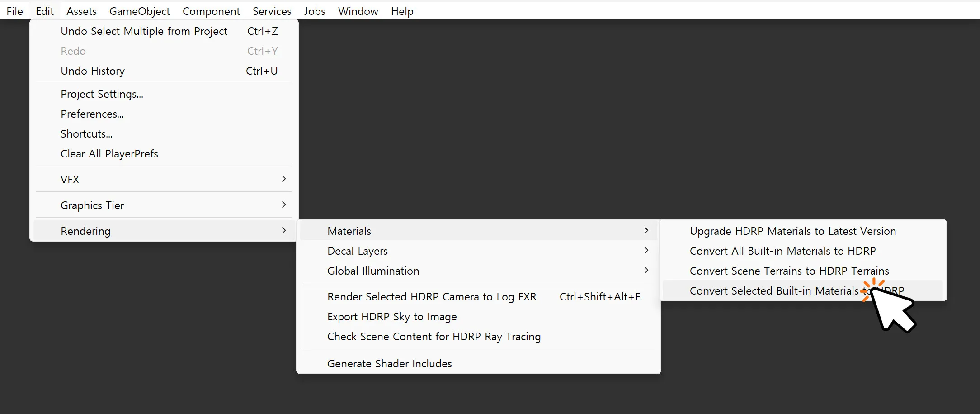Select Export HDRP Sky to Image
Image resolution: width=980 pixels, height=414 pixels.
(391, 317)
